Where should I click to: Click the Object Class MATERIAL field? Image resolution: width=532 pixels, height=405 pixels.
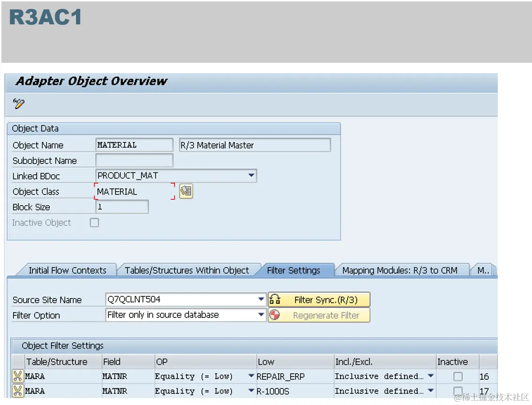tap(134, 192)
